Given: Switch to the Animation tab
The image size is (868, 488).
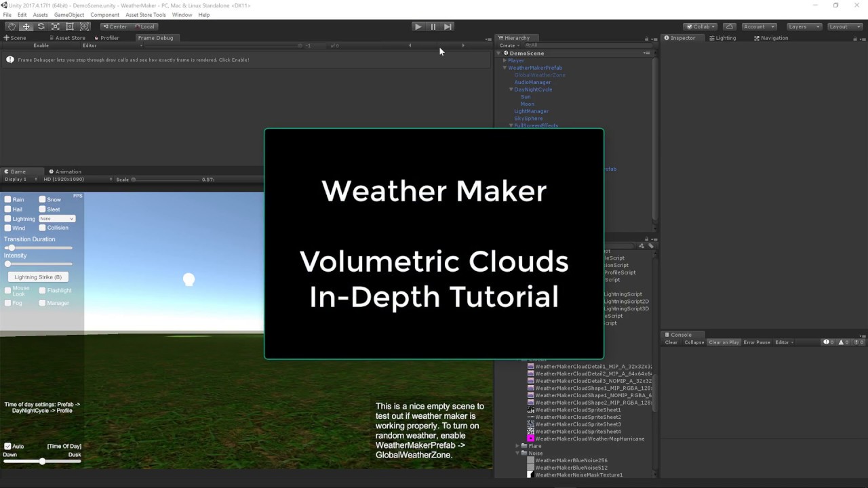Looking at the screenshot, I should point(65,171).
